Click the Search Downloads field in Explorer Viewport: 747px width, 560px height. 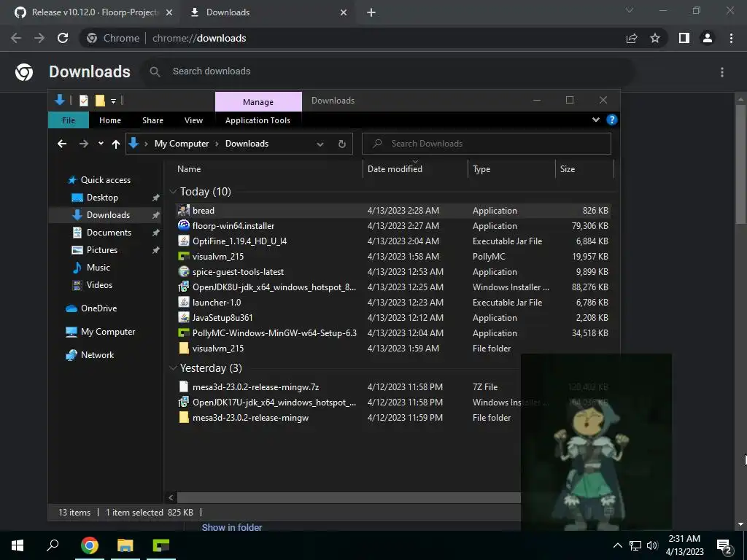pos(487,144)
